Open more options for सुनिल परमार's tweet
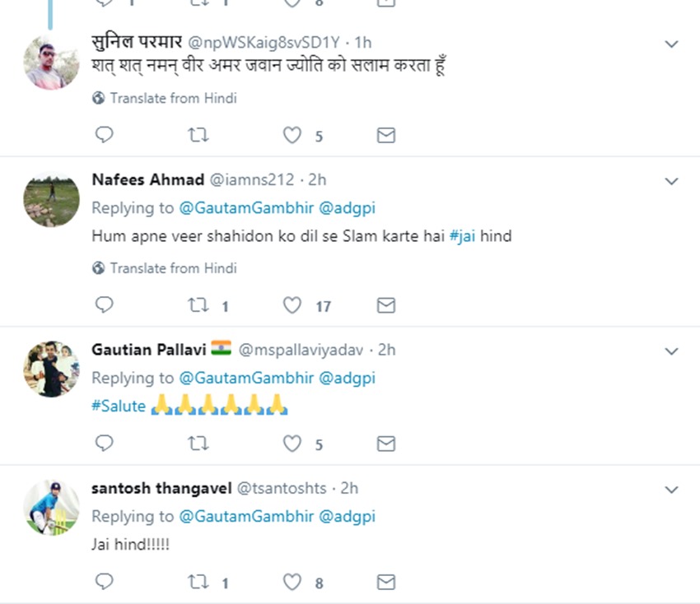700x604 pixels. 671,44
